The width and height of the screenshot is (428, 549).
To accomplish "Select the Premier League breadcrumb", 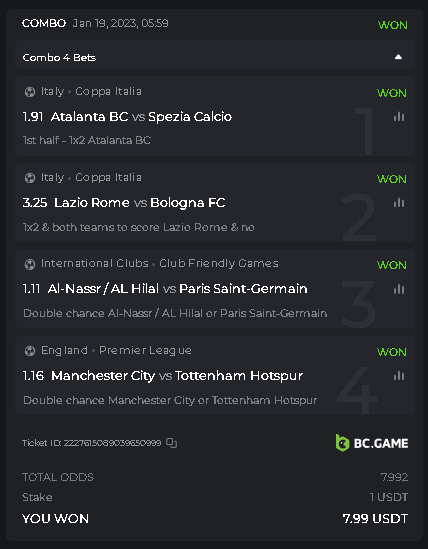I will point(145,350).
